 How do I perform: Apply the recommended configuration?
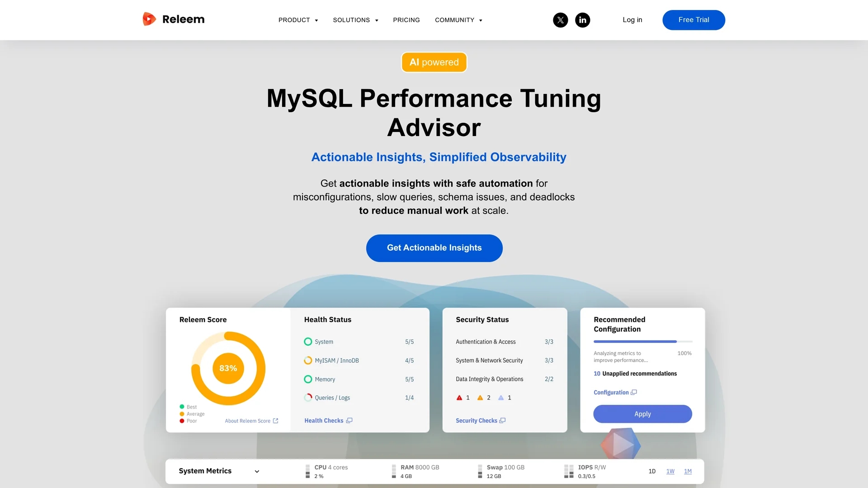[642, 414]
